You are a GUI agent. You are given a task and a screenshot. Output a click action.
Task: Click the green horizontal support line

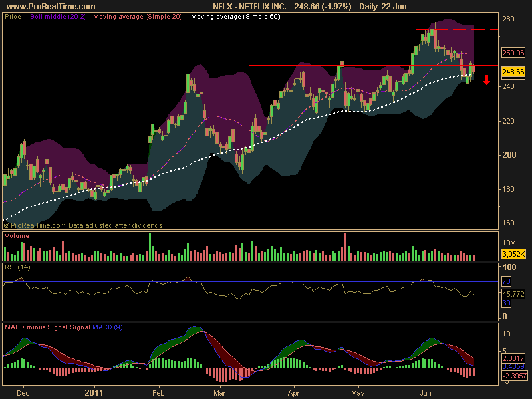[x=394, y=106]
